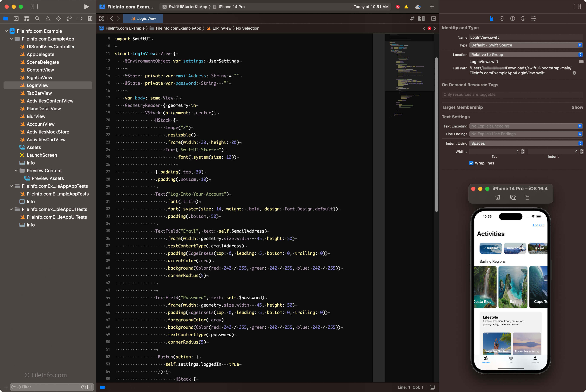Select Line Endings dropdown

pyautogui.click(x=525, y=134)
